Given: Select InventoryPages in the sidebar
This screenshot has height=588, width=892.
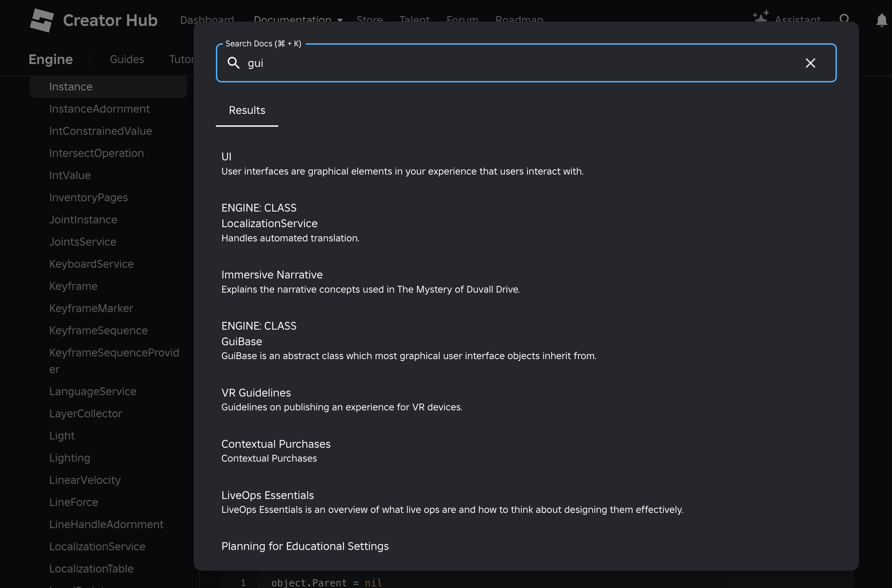Looking at the screenshot, I should coord(89,198).
